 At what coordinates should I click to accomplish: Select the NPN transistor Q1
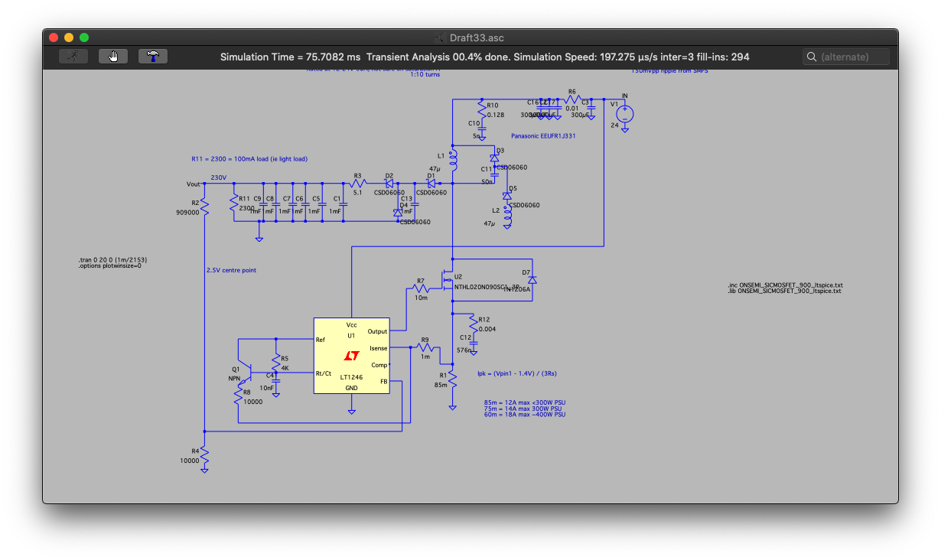[x=243, y=371]
